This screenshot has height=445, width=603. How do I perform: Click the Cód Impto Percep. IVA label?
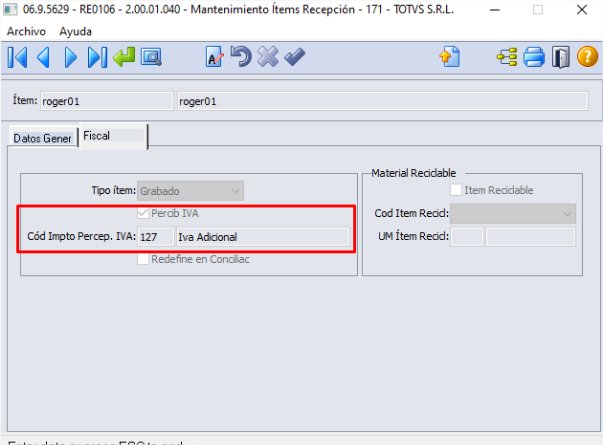82,236
